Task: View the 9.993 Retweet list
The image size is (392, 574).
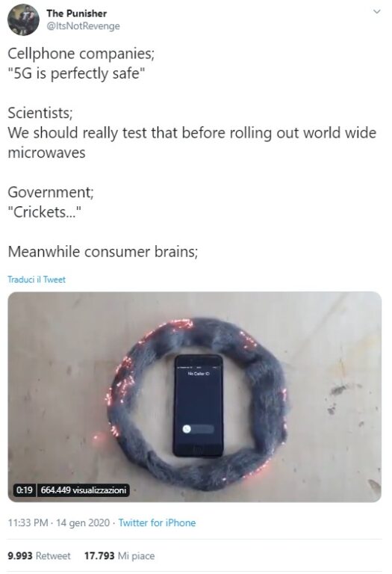Action: coord(39,556)
